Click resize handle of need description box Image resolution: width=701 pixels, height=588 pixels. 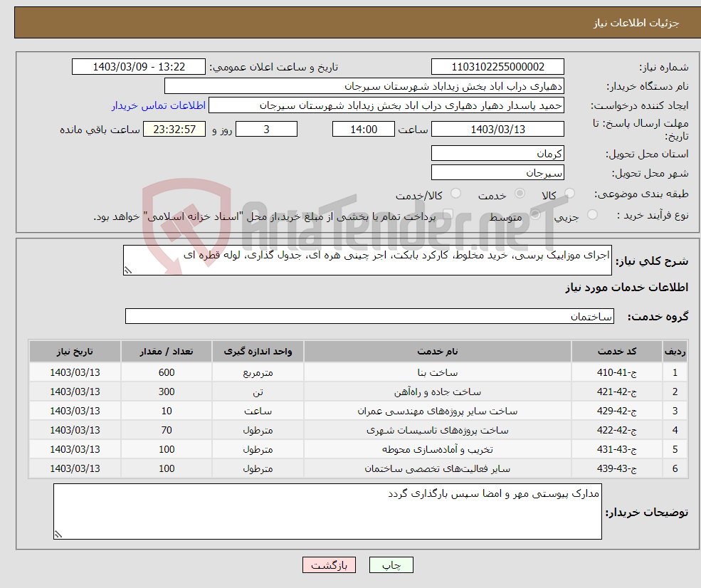pos(128,270)
